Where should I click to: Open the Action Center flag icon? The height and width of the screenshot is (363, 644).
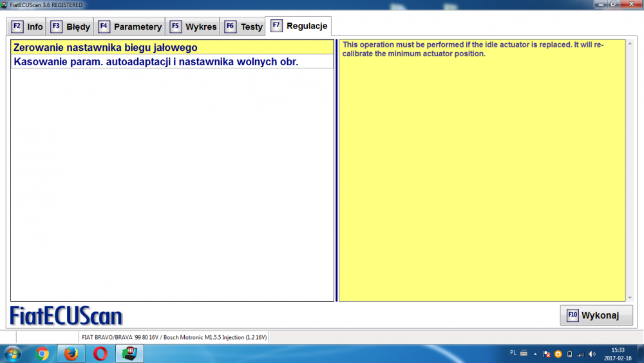click(547, 354)
